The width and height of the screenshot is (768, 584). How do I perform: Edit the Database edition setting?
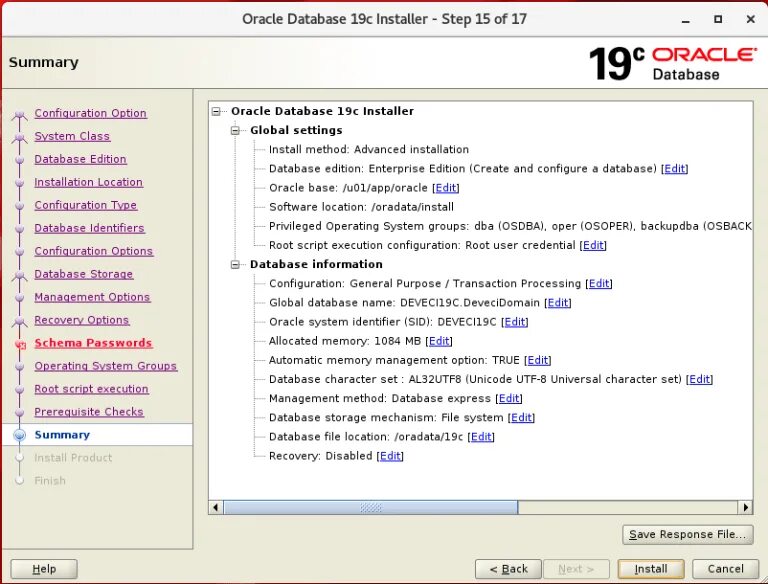pyautogui.click(x=674, y=169)
